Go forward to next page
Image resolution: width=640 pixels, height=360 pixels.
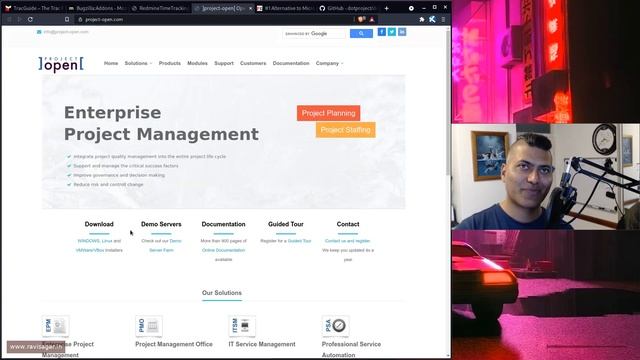click(x=19, y=19)
